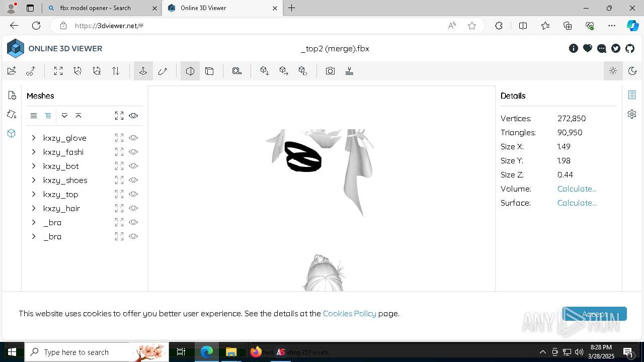This screenshot has height=362, width=644.
Task: Activate the measure tool icon
Action: coord(237,71)
